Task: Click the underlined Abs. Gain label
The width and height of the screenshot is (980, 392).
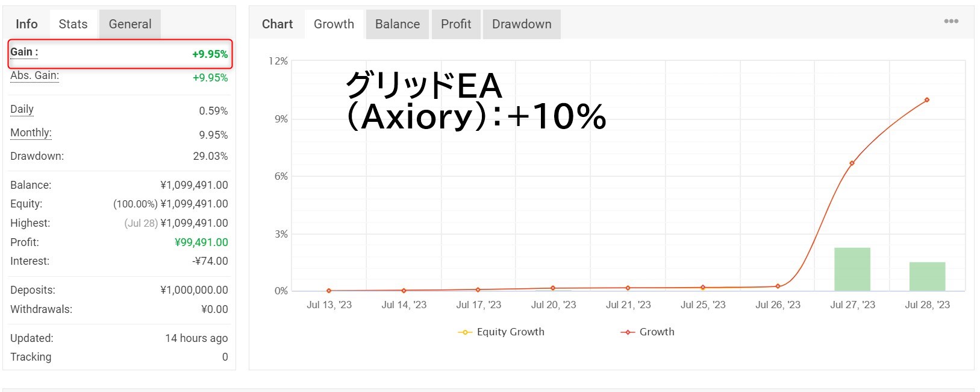Action: (34, 75)
